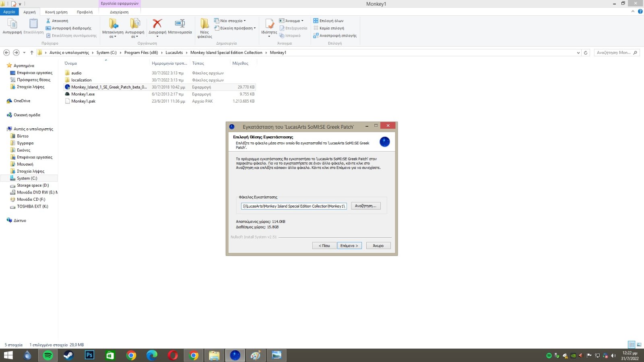The width and height of the screenshot is (644, 362).
Task: Open the address bar history dropdown
Action: click(578, 53)
